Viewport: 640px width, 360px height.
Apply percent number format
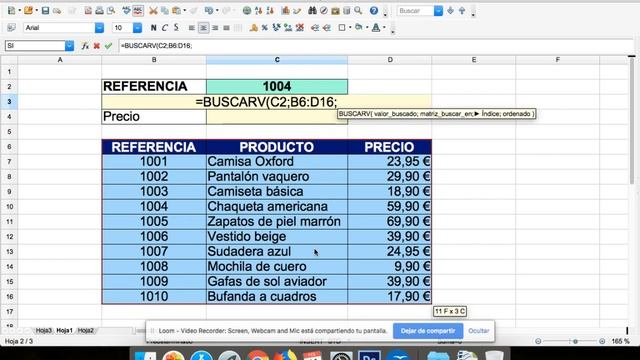coord(265,28)
